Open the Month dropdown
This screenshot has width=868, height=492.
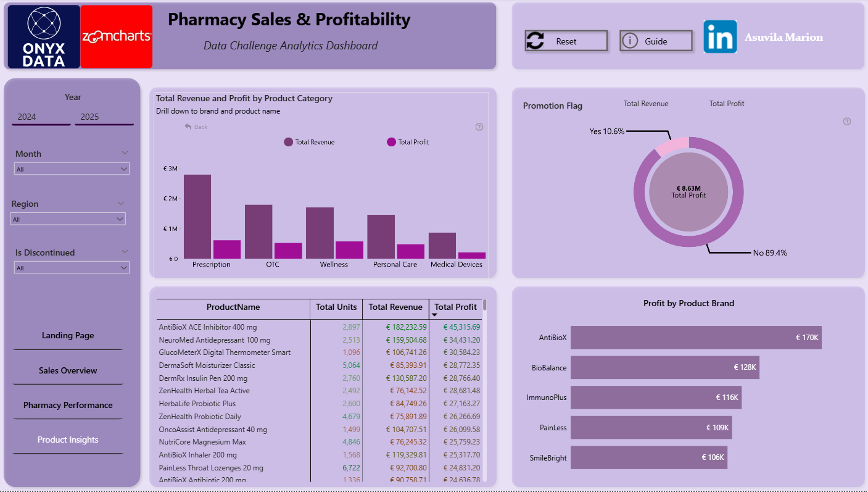coord(72,169)
